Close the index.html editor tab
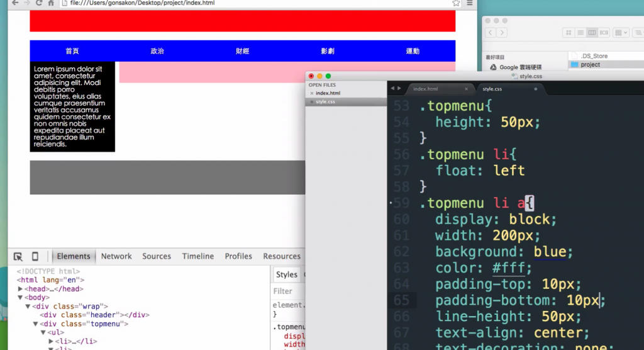644x350 pixels. coord(466,89)
